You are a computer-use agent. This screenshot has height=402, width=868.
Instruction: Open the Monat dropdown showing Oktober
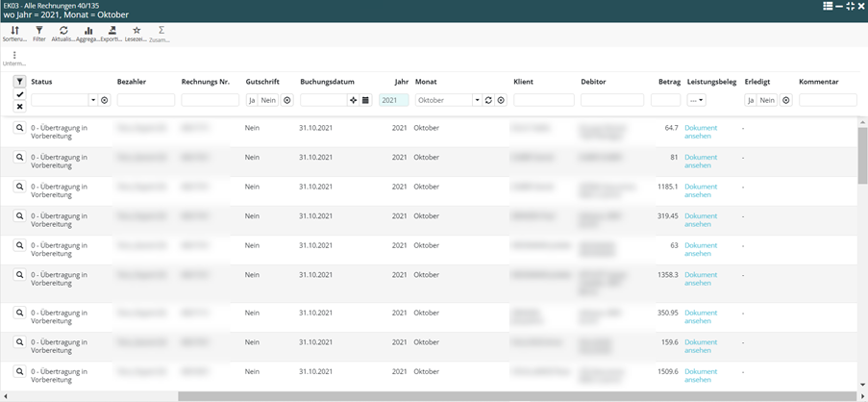tap(477, 100)
